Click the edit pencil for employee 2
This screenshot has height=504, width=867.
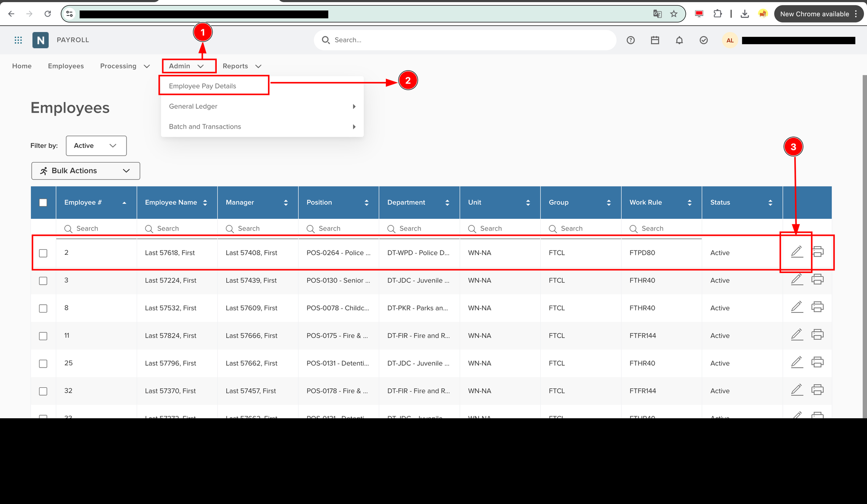(x=797, y=252)
